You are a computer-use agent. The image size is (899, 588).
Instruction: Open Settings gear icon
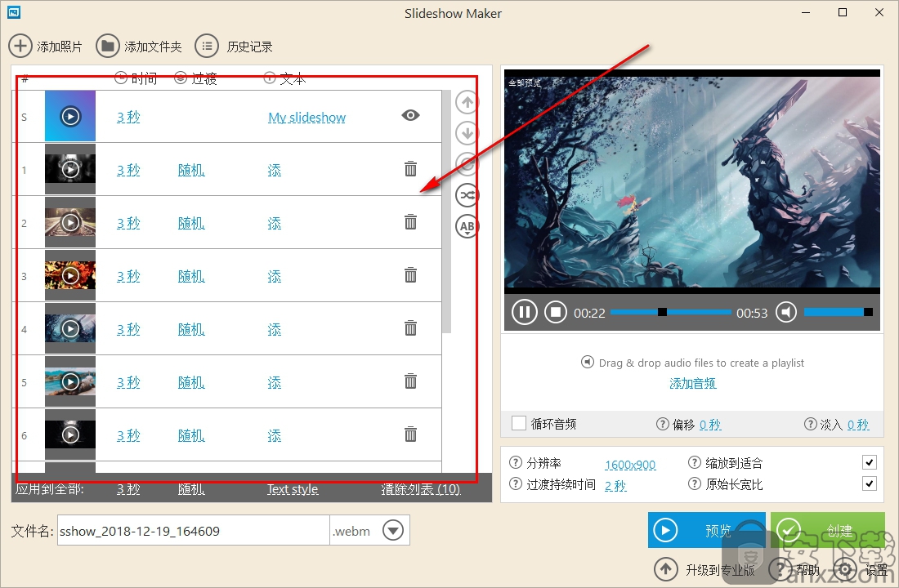point(844,570)
